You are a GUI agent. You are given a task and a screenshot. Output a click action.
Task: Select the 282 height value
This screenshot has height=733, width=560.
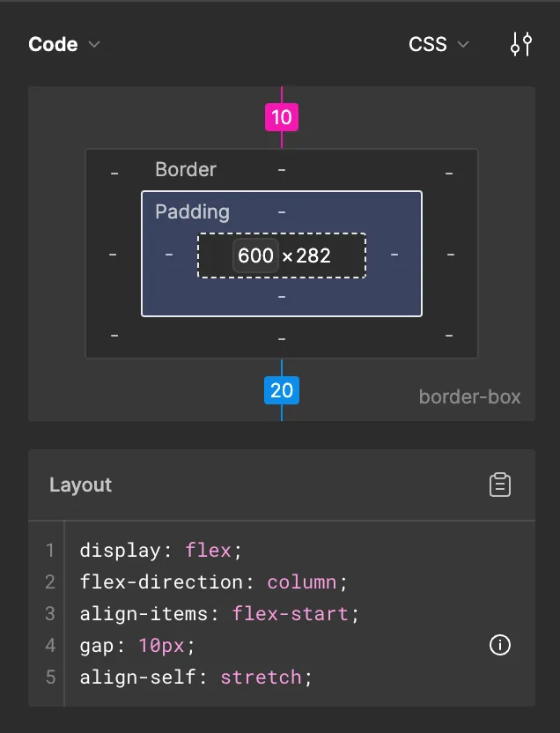tap(313, 255)
